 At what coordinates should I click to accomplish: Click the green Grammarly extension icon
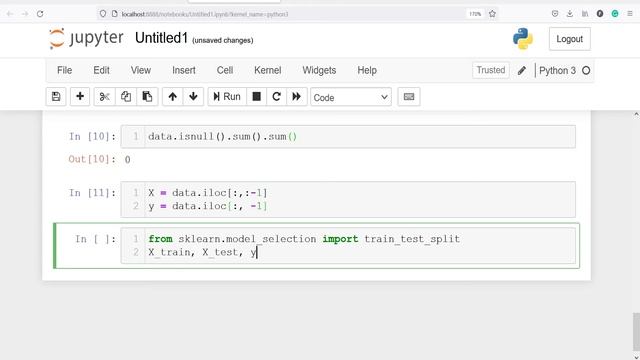(615, 14)
